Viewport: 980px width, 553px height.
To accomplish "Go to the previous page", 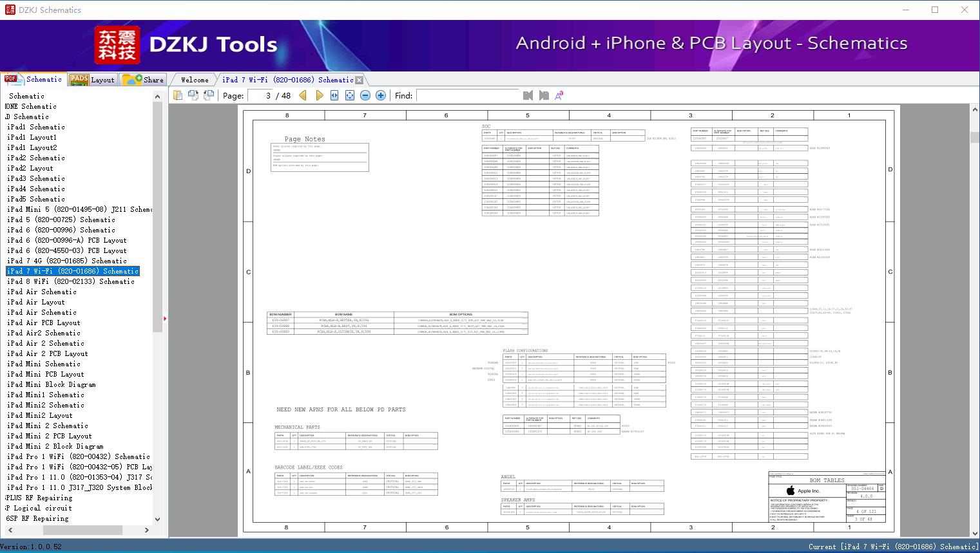I will [303, 95].
